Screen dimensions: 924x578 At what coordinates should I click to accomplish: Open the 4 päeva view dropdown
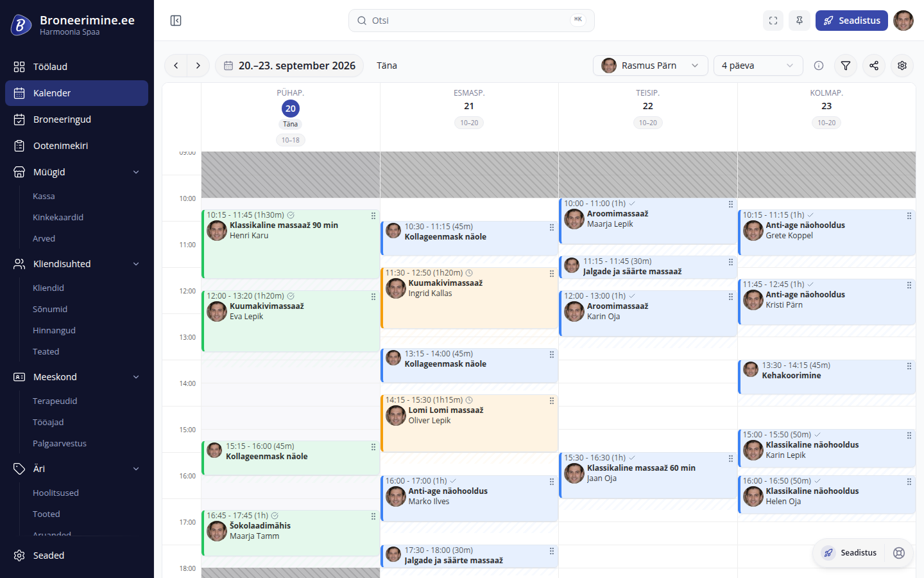pyautogui.click(x=758, y=66)
